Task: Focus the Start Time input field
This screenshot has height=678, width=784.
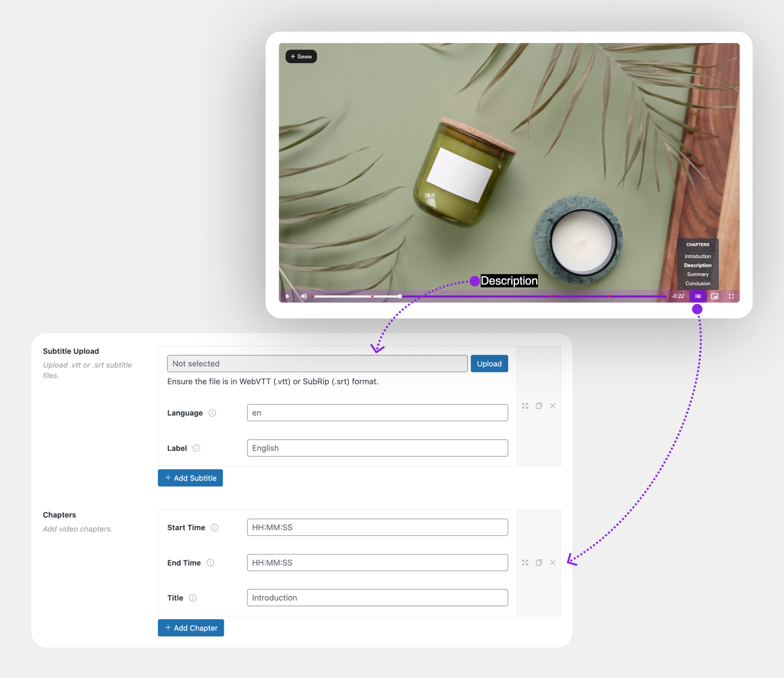Action: click(x=377, y=528)
